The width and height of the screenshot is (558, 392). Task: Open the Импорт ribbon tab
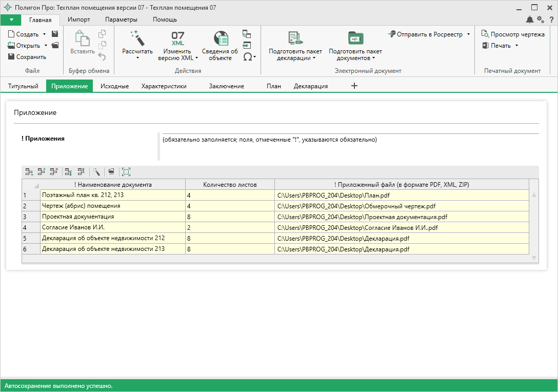pos(79,19)
